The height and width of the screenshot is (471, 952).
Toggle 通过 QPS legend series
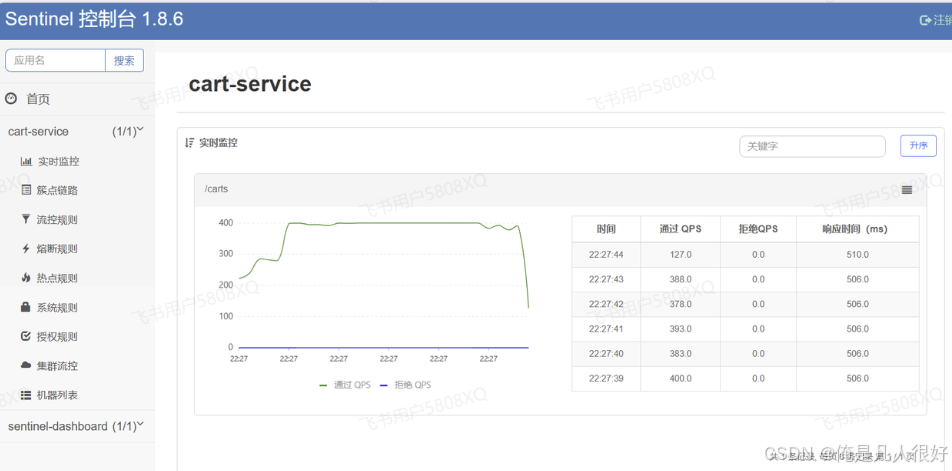(x=344, y=384)
